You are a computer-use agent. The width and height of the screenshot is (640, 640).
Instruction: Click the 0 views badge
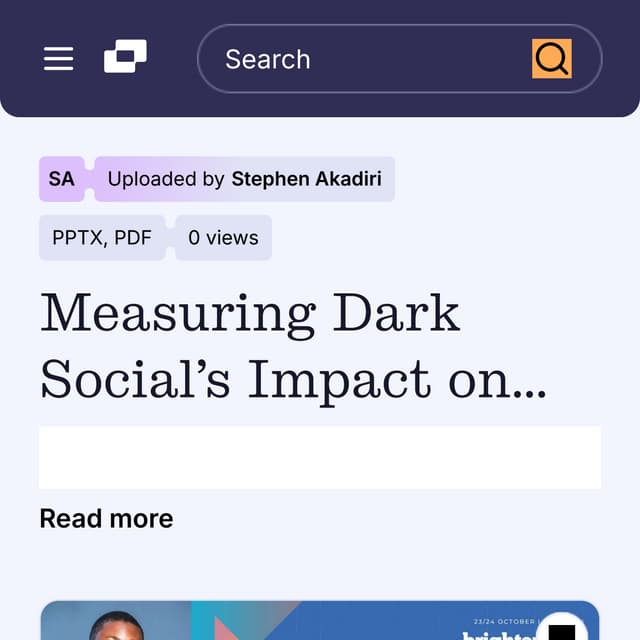(223, 238)
